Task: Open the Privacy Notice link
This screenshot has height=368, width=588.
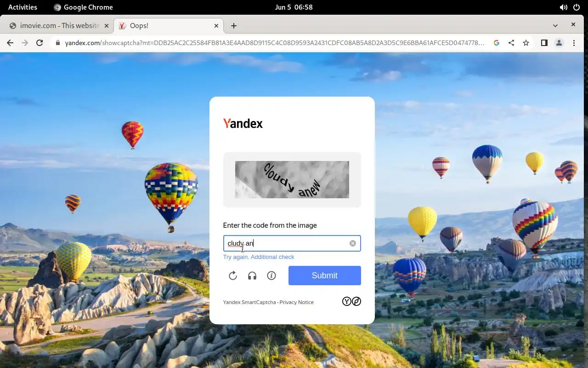Action: tap(297, 302)
